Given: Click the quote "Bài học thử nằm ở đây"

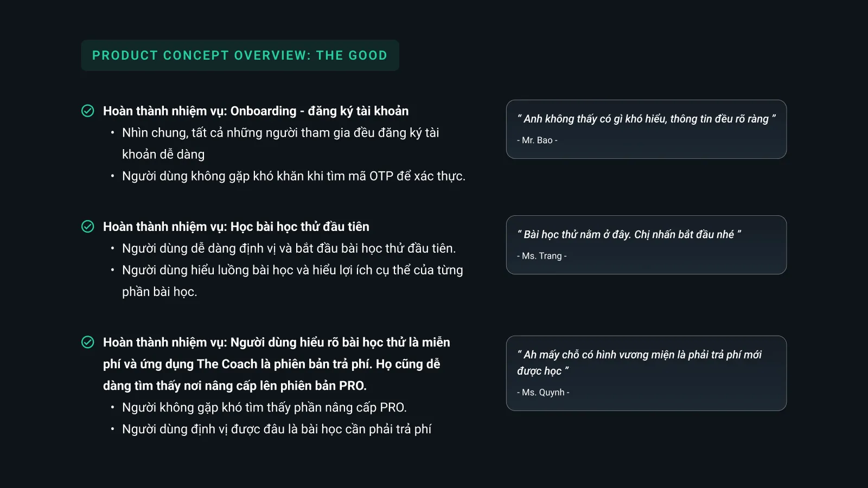Looking at the screenshot, I should 629,234.
